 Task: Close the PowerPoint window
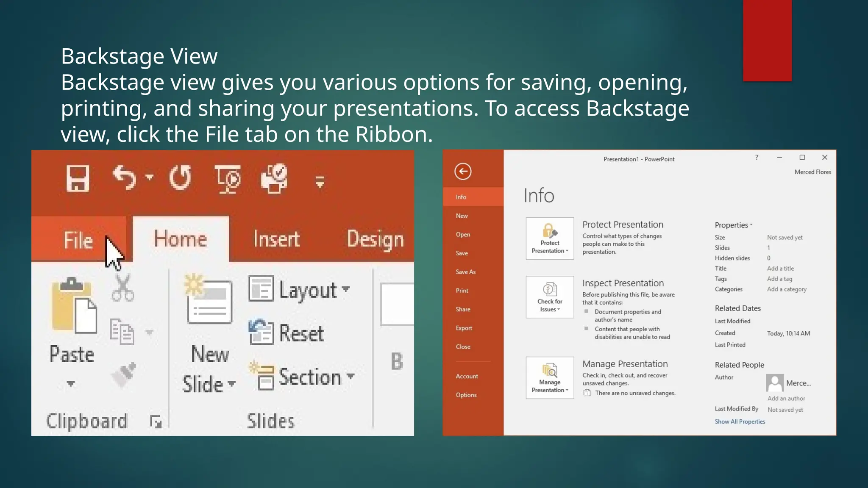point(825,158)
